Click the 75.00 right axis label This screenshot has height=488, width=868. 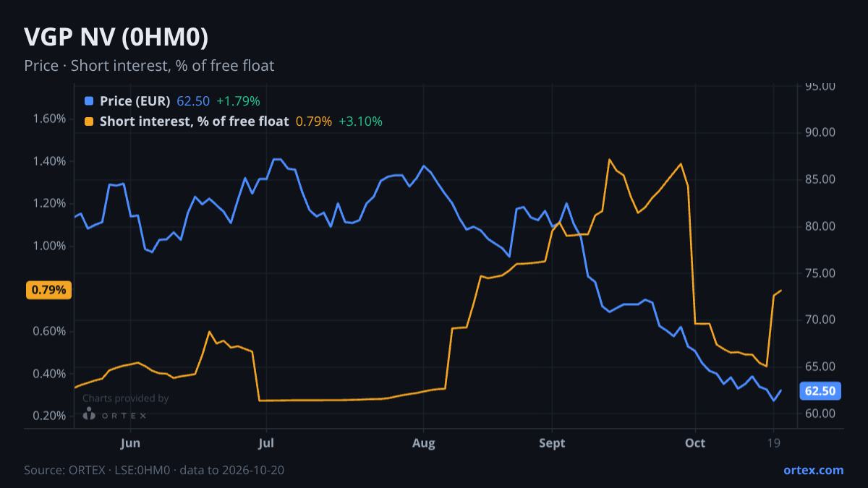click(x=820, y=273)
